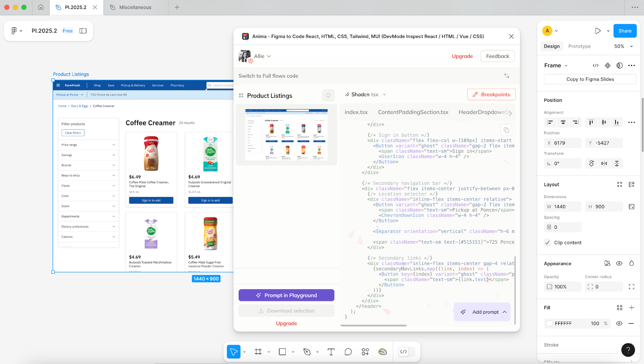
Task: Select the Text tool
Action: pos(331,352)
